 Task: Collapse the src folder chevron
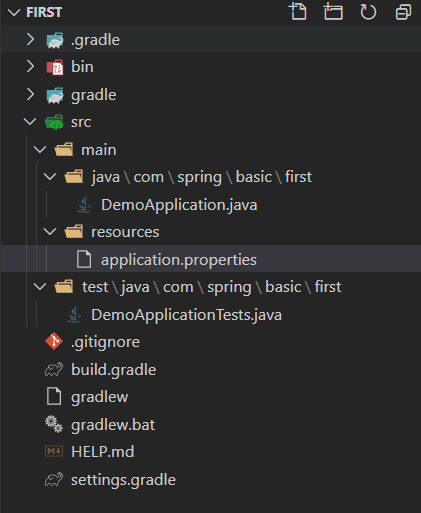tap(30, 121)
